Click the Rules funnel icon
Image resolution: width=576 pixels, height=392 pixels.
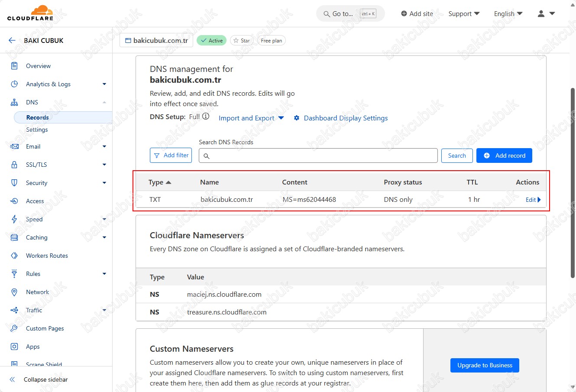14,274
